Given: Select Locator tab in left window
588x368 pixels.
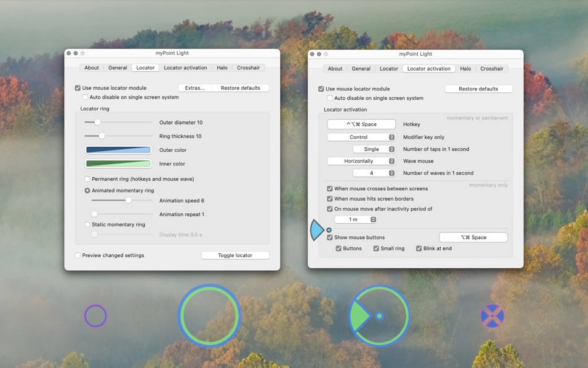Looking at the screenshot, I should (145, 68).
